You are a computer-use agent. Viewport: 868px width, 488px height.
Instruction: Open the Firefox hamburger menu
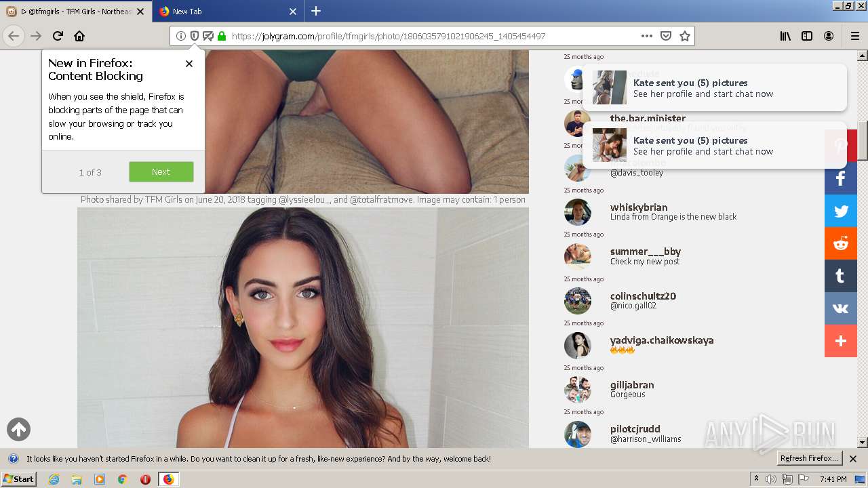(x=855, y=36)
